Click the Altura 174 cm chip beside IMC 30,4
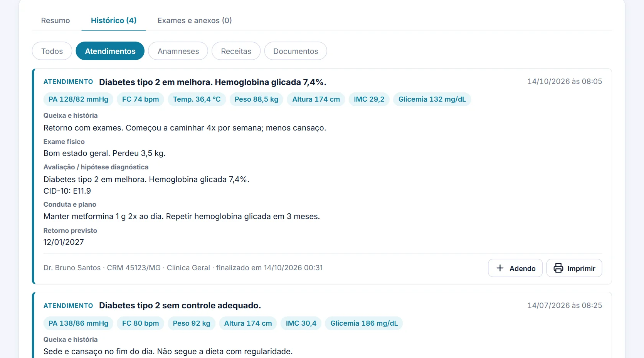 [x=248, y=323]
